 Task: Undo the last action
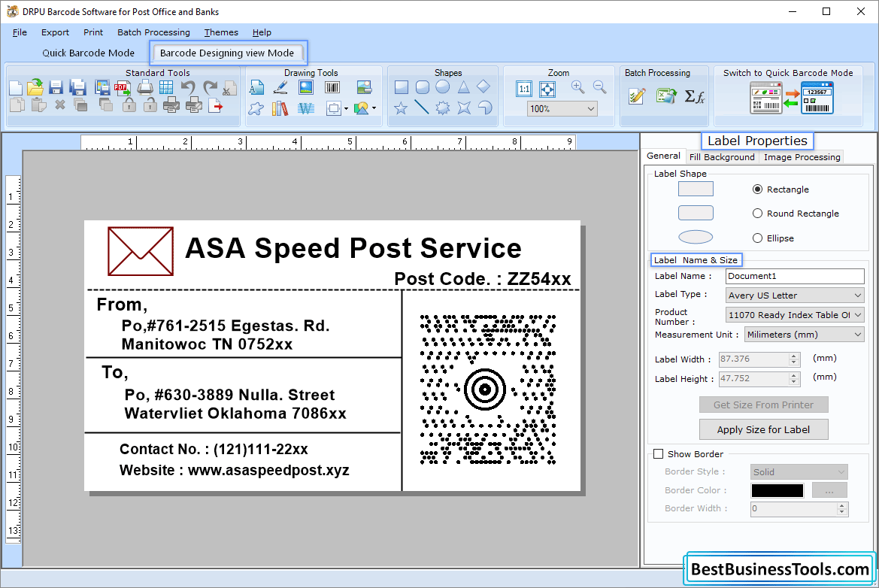pos(188,87)
